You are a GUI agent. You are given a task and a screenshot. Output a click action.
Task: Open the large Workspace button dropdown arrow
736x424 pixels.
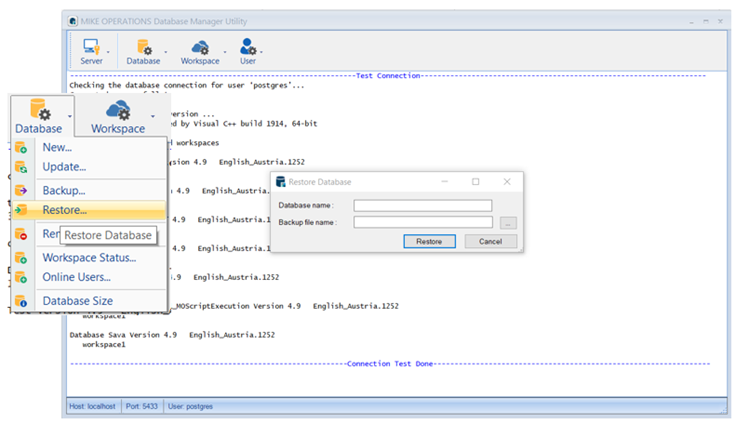[153, 116]
